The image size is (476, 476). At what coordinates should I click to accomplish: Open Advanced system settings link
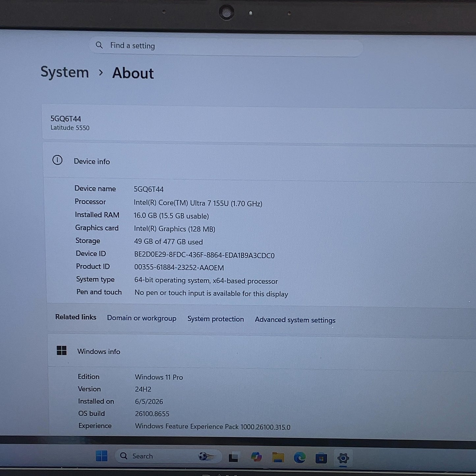click(x=295, y=320)
